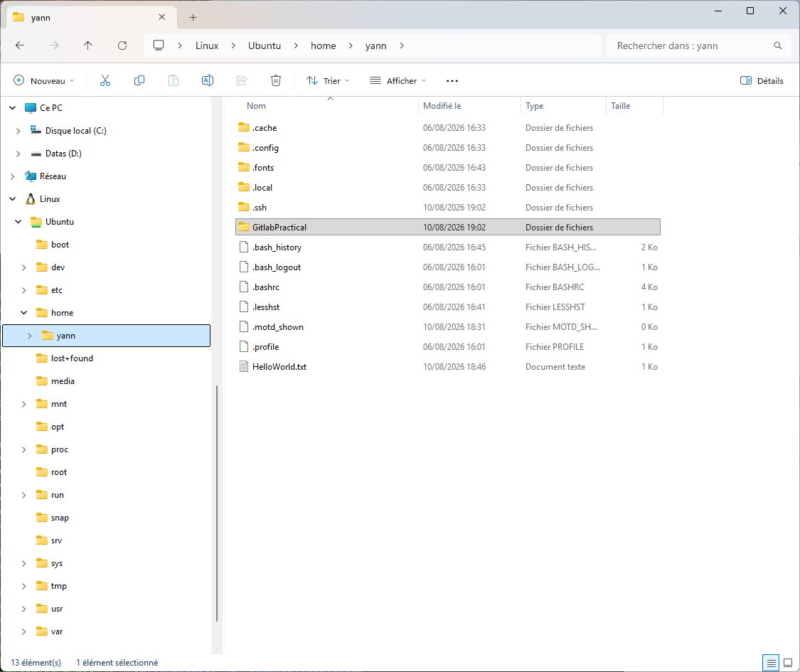
Task: Click Linux in the address breadcrumb
Action: 207,46
